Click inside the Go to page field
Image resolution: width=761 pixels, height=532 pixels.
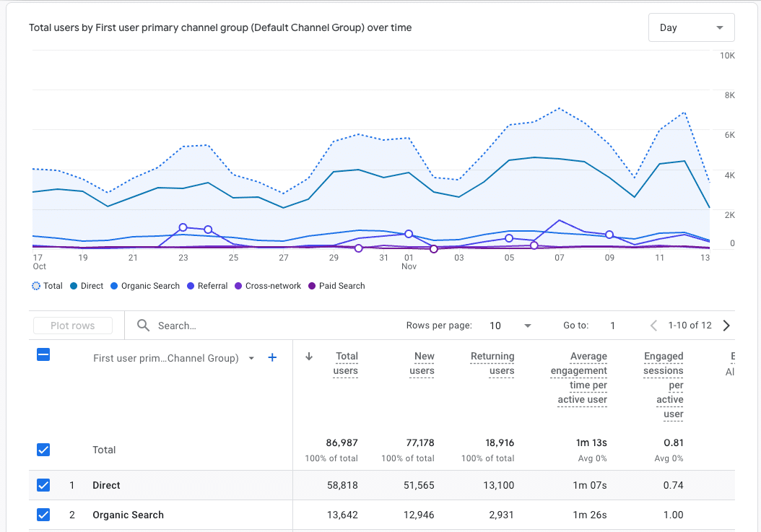613,326
